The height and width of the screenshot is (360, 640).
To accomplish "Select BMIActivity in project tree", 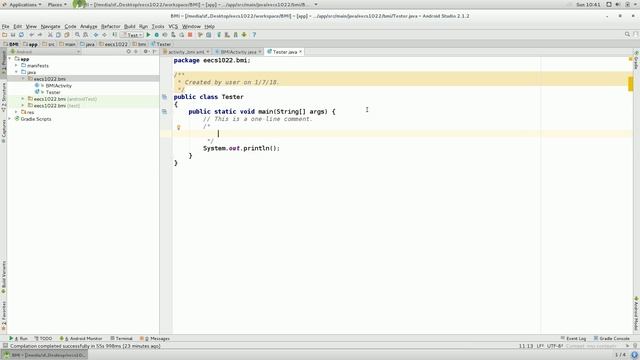I will [58, 86].
